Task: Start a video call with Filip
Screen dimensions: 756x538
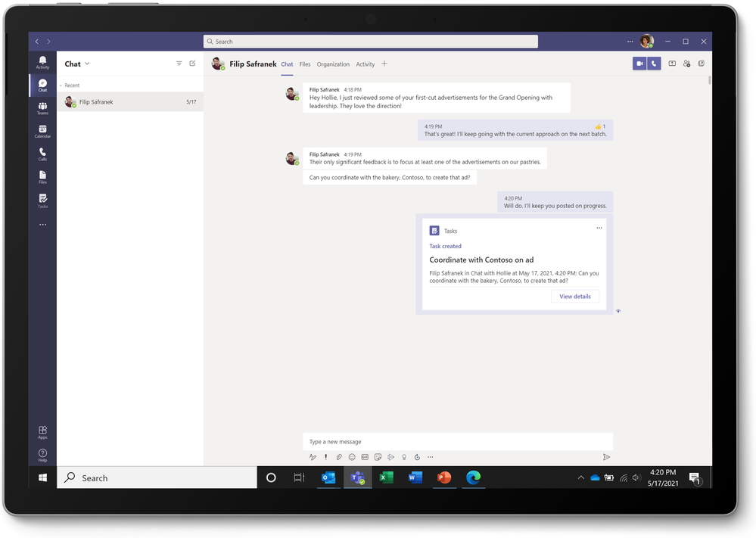Action: tap(639, 64)
